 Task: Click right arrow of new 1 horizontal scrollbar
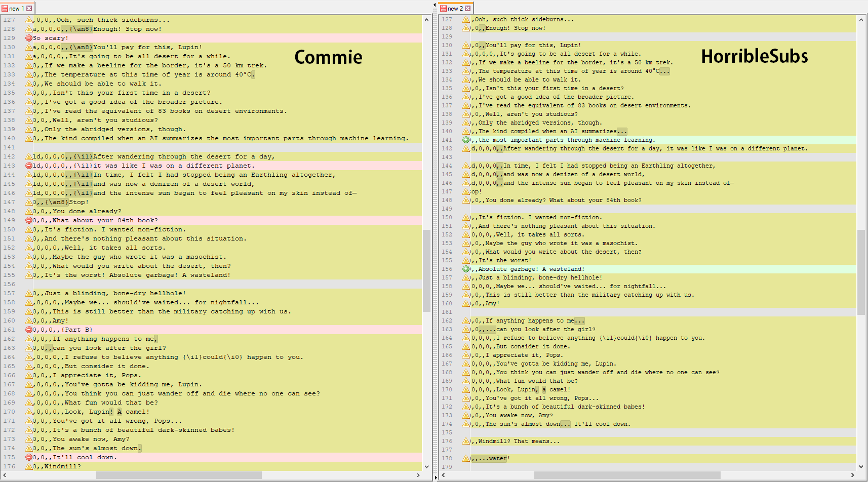tap(418, 475)
